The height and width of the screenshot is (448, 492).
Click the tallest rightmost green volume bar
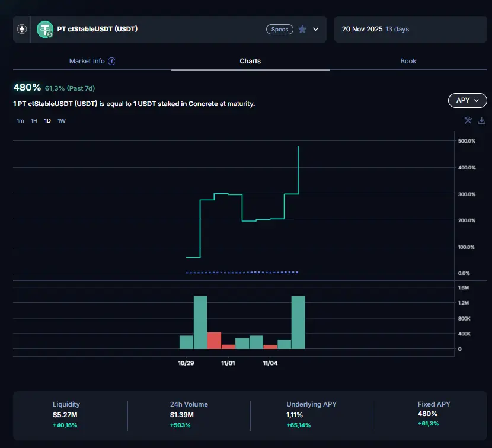tap(298, 323)
